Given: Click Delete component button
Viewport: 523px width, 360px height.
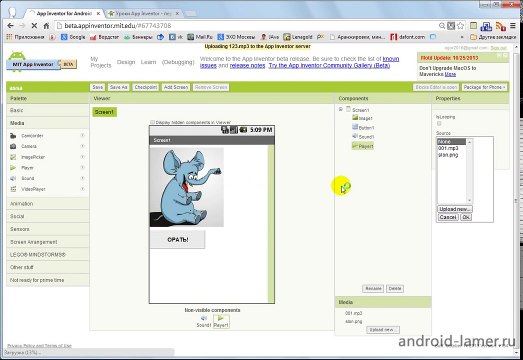Looking at the screenshot, I should pyautogui.click(x=395, y=288).
